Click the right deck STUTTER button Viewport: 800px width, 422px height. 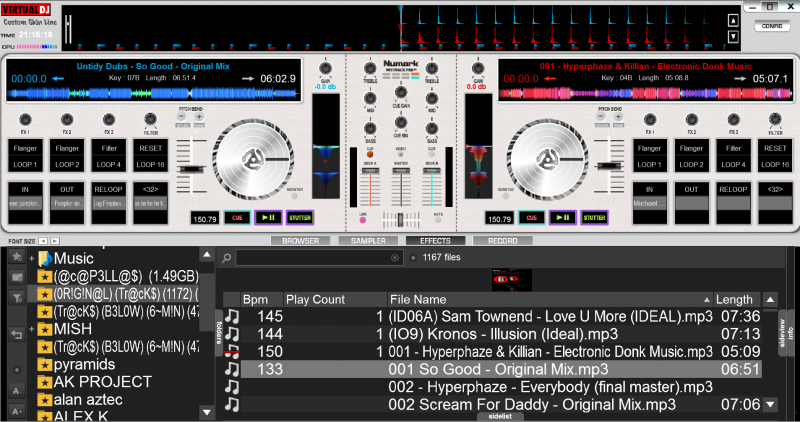[594, 218]
